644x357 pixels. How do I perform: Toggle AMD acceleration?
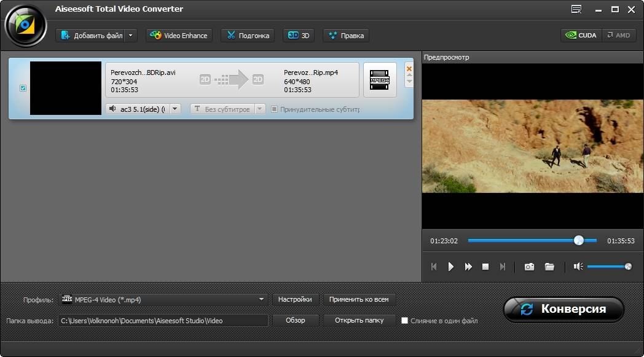(619, 35)
